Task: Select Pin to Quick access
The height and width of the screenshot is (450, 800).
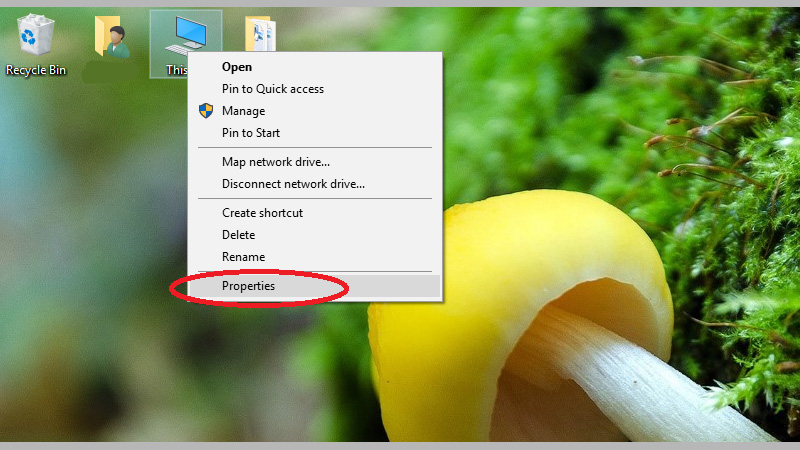Action: tap(314, 89)
